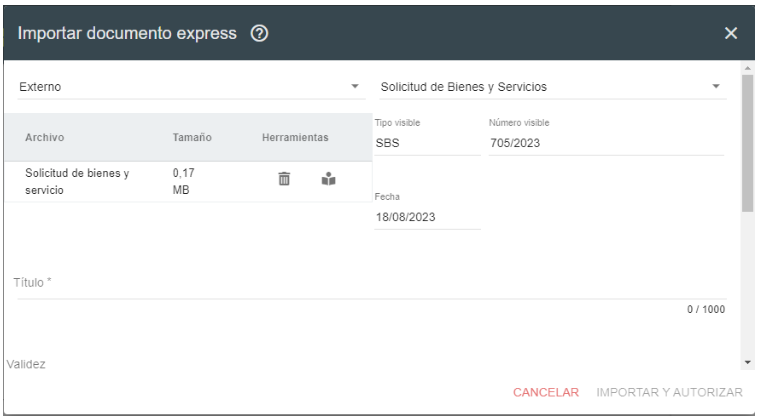
Task: Click the Tipo visible field with SBS
Action: click(x=427, y=143)
